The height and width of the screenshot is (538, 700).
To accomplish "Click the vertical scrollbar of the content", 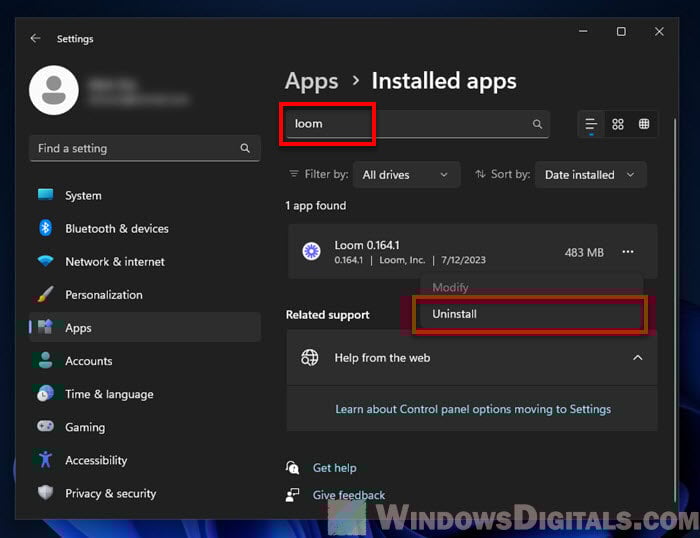I will tap(675, 308).
